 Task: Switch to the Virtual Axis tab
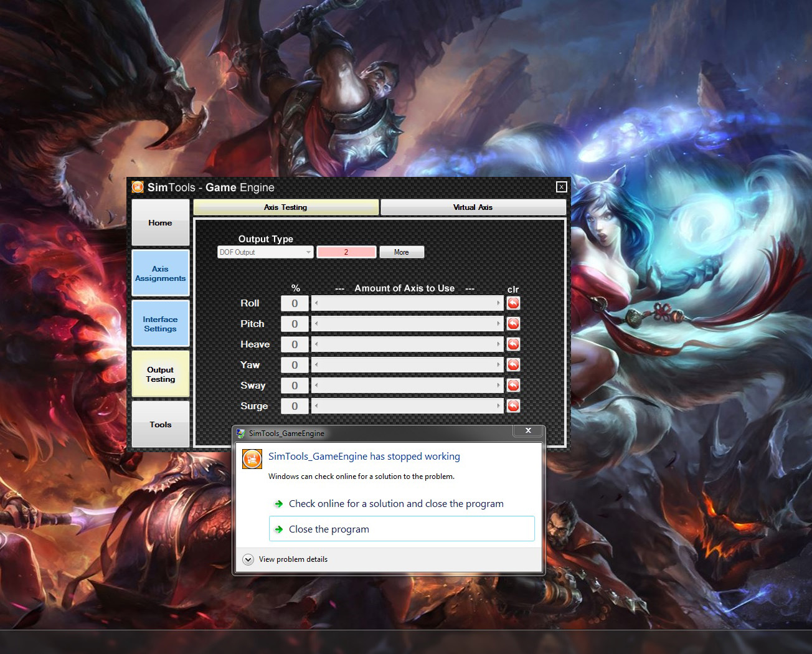point(473,207)
